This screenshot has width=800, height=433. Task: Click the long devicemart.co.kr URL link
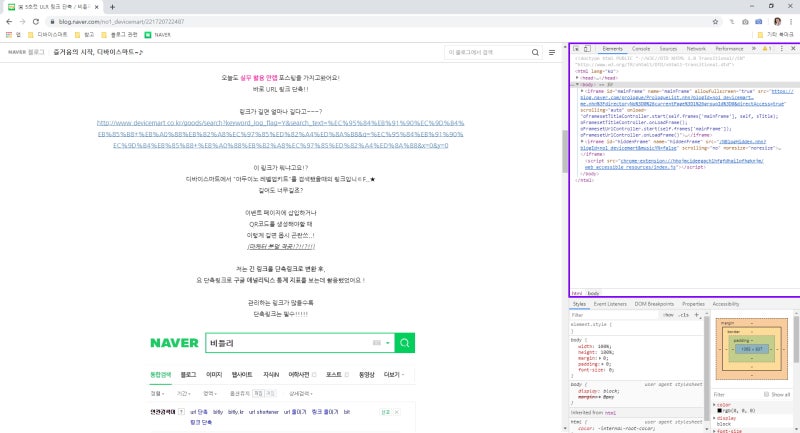click(x=281, y=134)
